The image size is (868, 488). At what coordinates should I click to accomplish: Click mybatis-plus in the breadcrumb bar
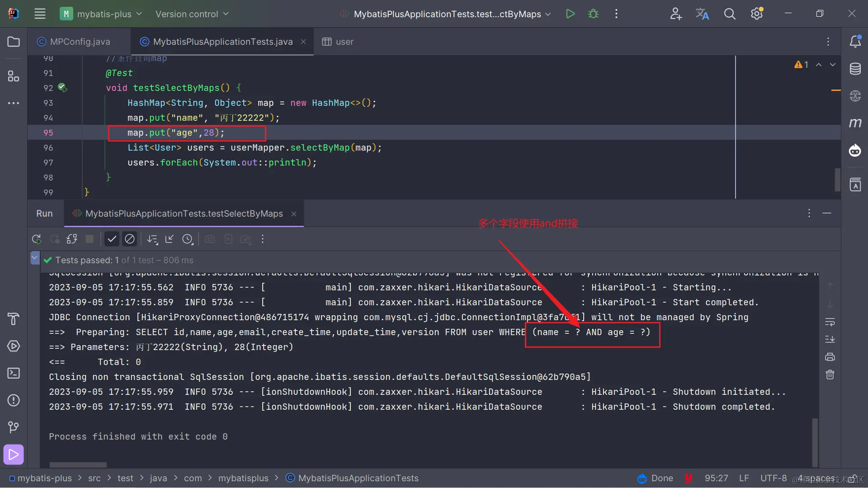[x=40, y=478]
